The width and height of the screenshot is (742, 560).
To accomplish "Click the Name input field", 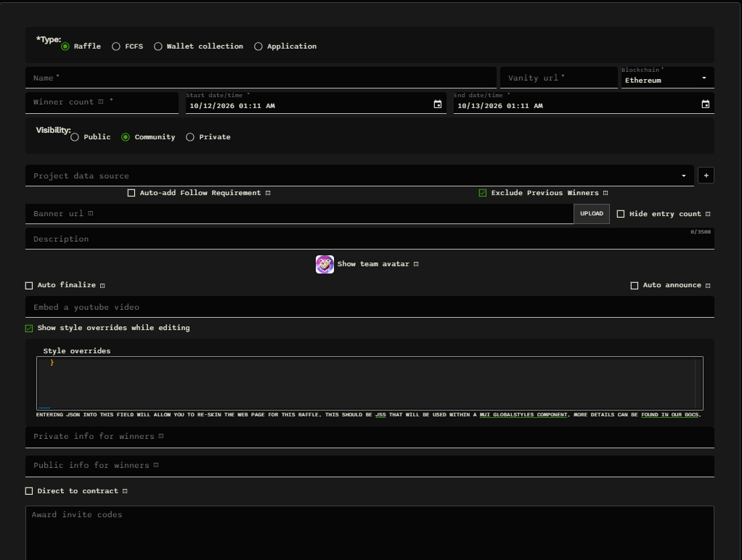I will coord(261,78).
